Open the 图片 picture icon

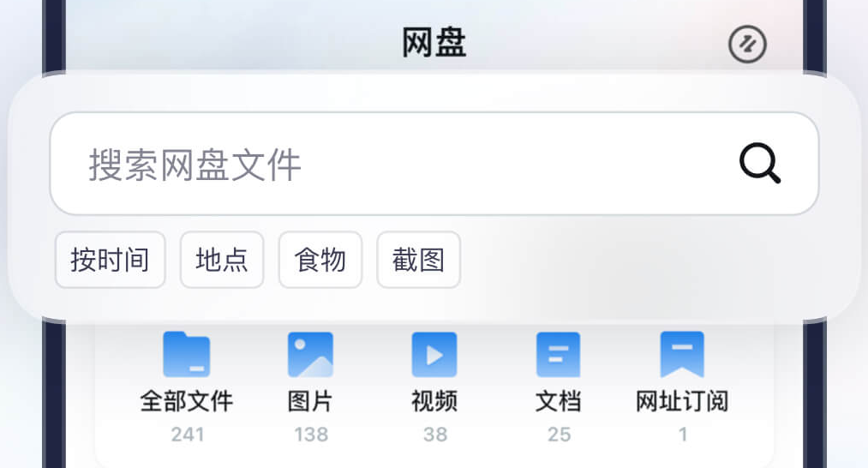coord(310,354)
